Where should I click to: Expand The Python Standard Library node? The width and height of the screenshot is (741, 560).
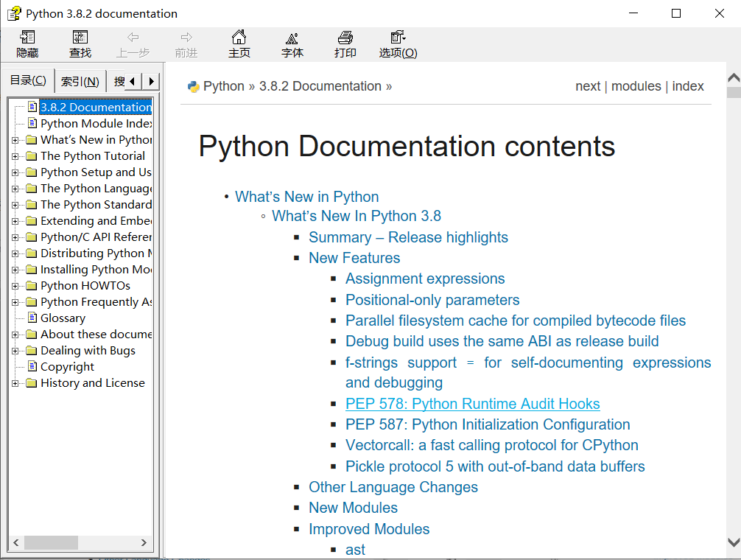(15, 205)
